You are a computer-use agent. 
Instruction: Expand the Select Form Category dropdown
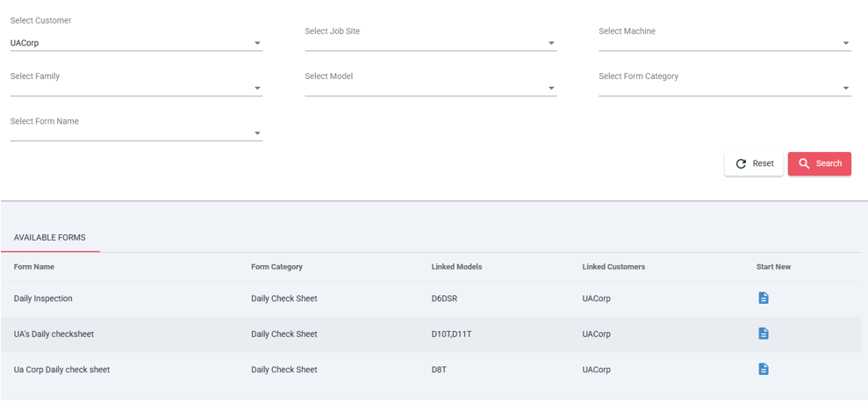845,89
